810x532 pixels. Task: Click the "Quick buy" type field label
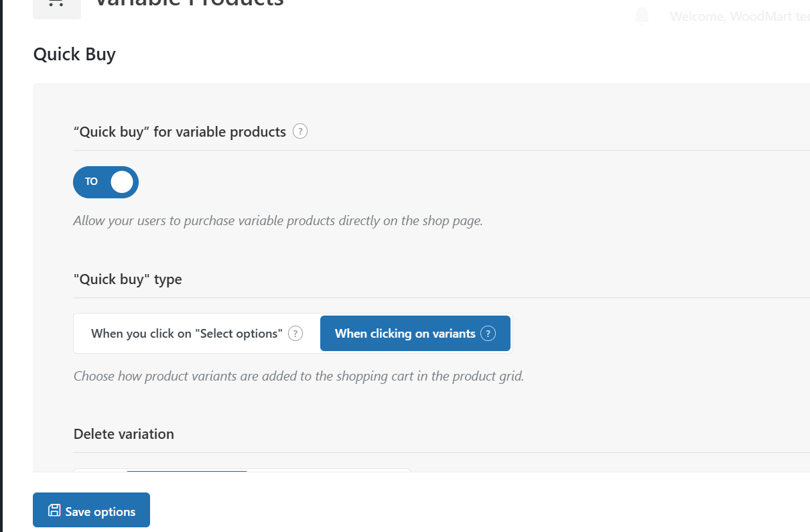pos(127,279)
